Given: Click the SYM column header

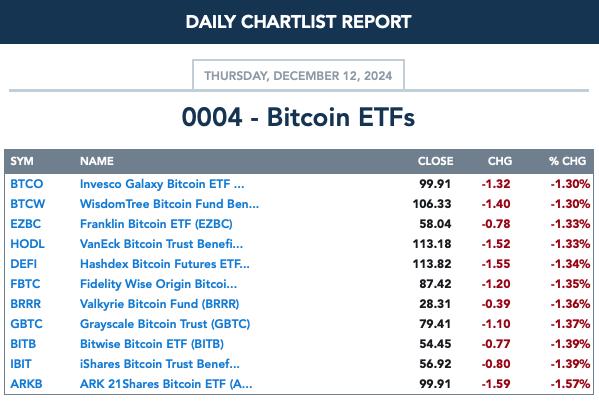Looking at the screenshot, I should tap(22, 161).
